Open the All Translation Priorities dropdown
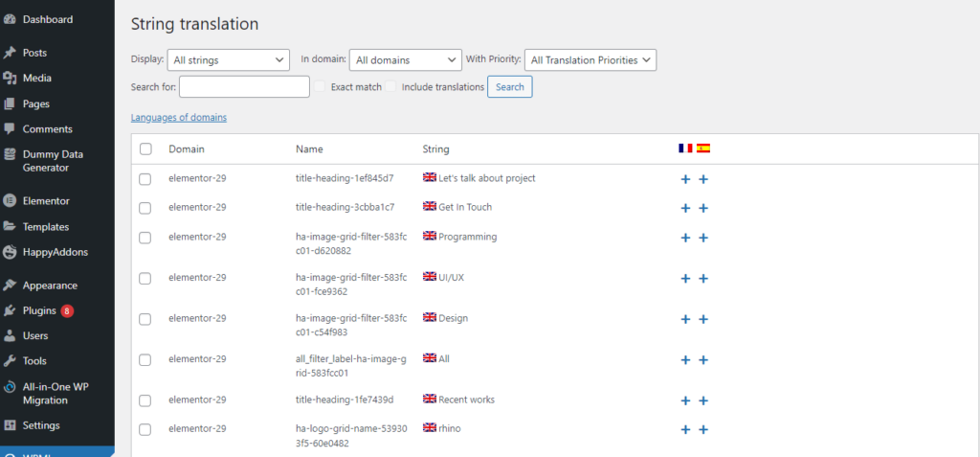This screenshot has width=980, height=457. click(590, 60)
